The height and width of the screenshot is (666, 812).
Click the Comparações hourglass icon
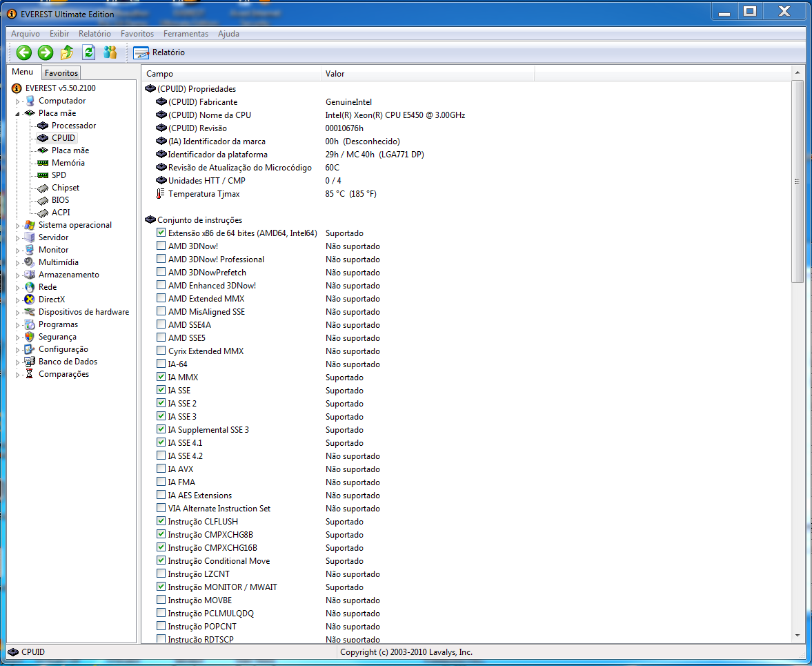tap(30, 374)
